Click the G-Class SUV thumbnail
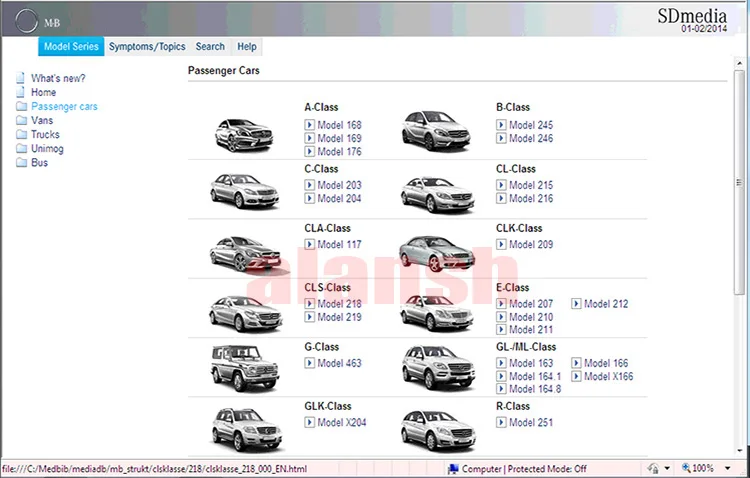 (x=245, y=367)
